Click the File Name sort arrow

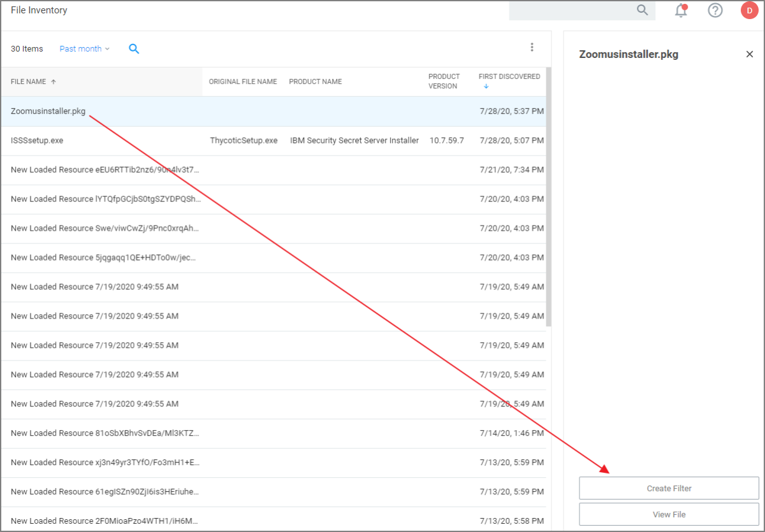(54, 82)
